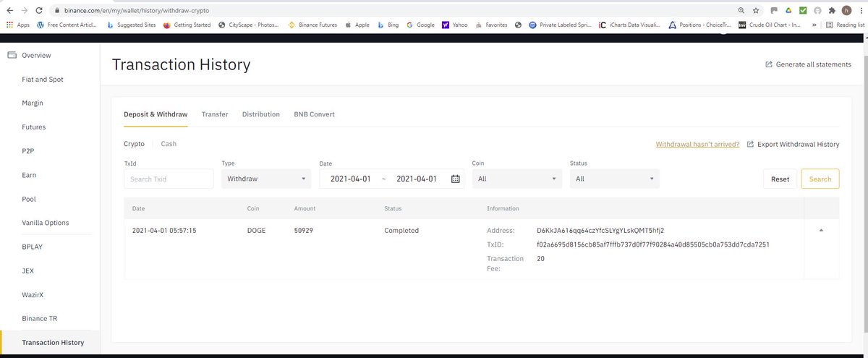Open the Apple bookmark

(357, 25)
